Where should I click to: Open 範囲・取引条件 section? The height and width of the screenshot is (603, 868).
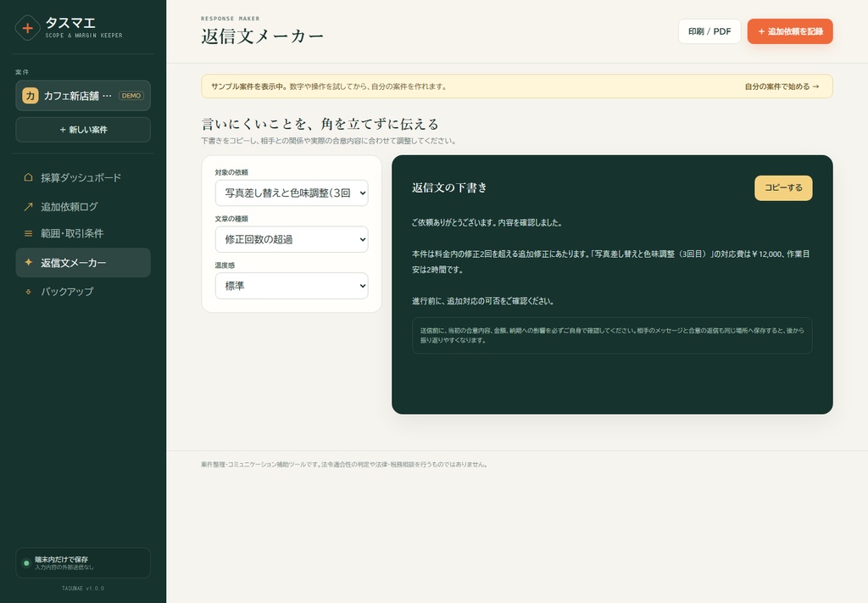(83, 234)
